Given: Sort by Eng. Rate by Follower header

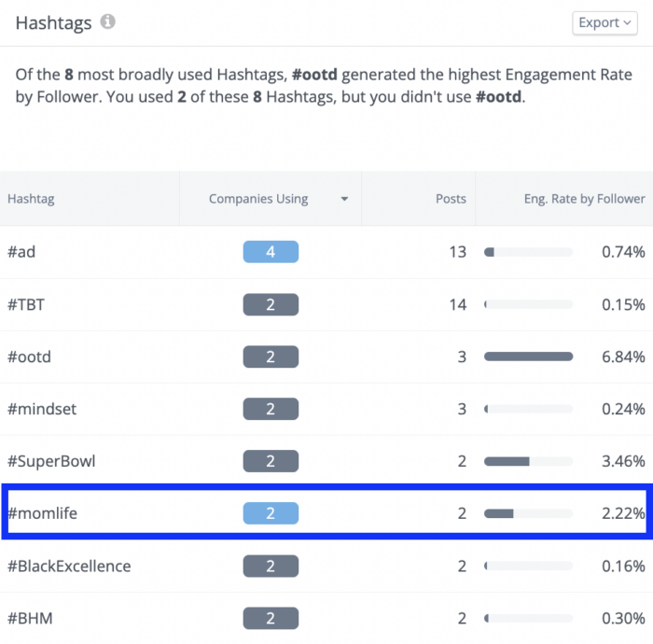Looking at the screenshot, I should click(x=584, y=198).
